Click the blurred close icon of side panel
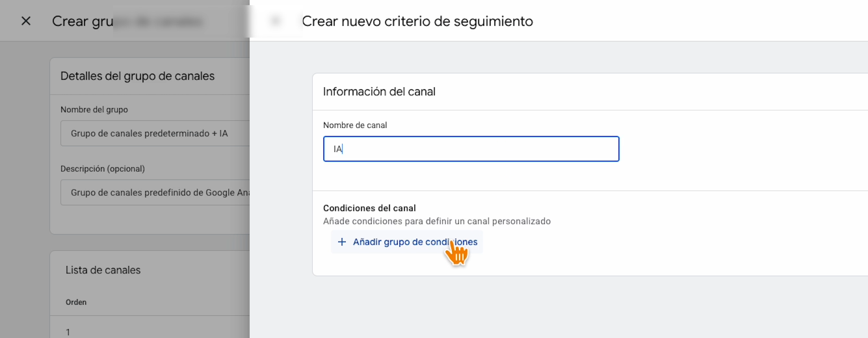Viewport: 868px width, 338px height. tap(276, 21)
